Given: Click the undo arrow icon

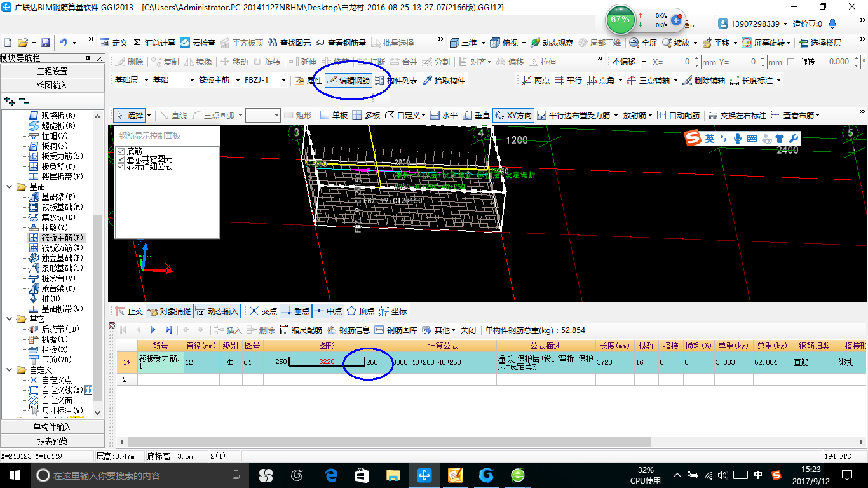Looking at the screenshot, I should pos(64,43).
